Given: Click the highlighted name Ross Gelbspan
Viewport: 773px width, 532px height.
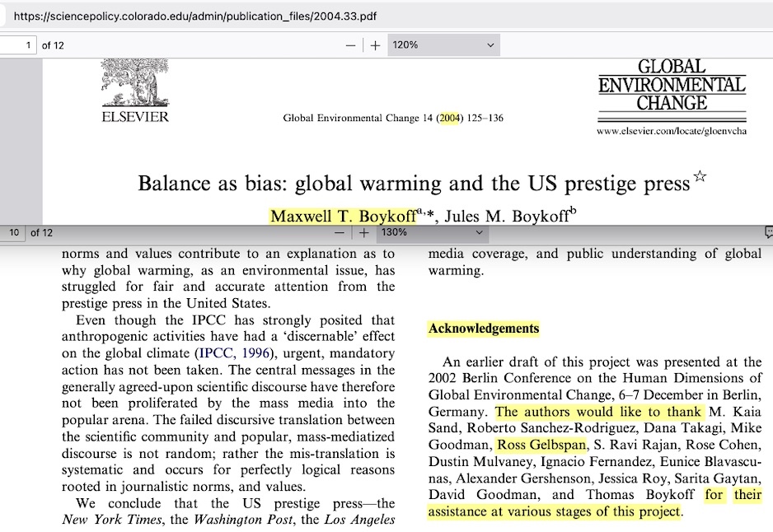Looking at the screenshot, I should point(541,446).
